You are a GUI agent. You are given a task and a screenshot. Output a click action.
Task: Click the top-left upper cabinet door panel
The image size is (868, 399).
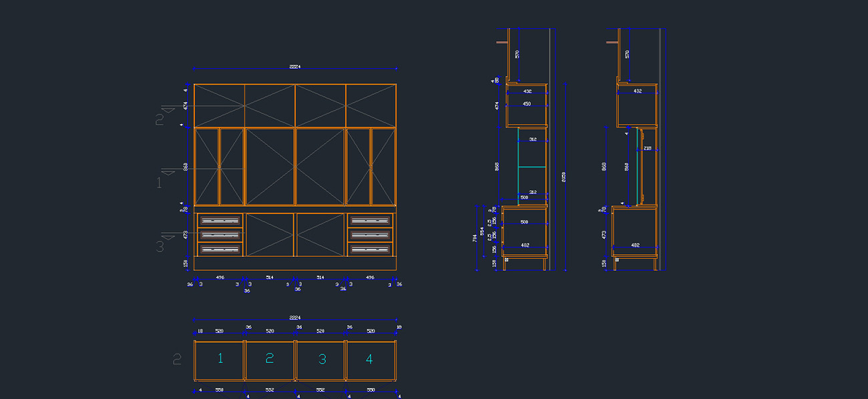[219, 105]
